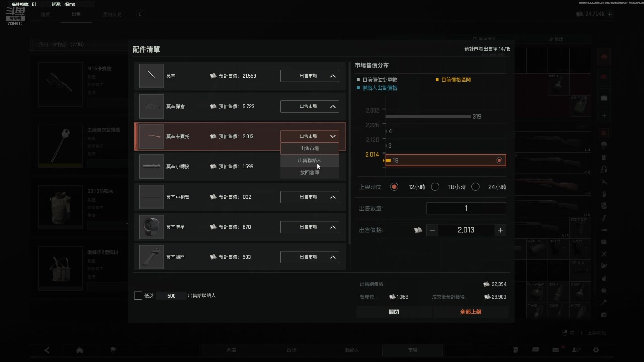The width and height of the screenshot is (644, 362).
Task: Select the headset category icon in sidebar
Action: 604,169
